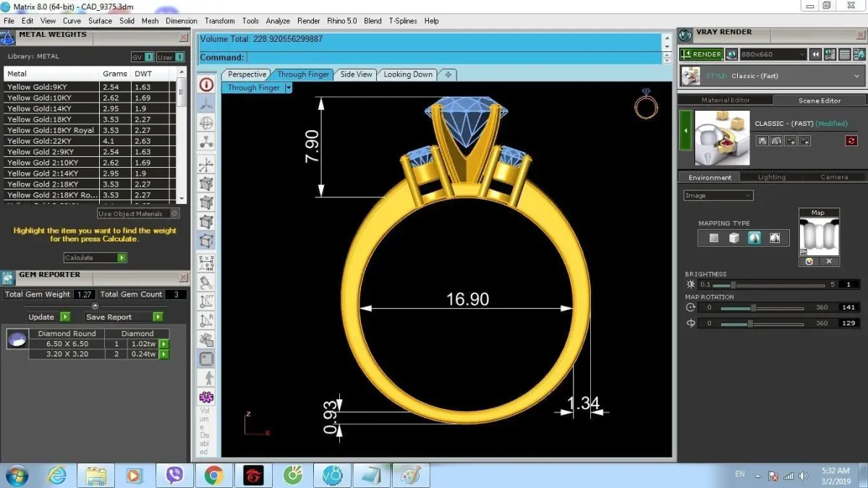Expand the green side arrow beside style thumbnail
The image size is (868, 488).
685,132
